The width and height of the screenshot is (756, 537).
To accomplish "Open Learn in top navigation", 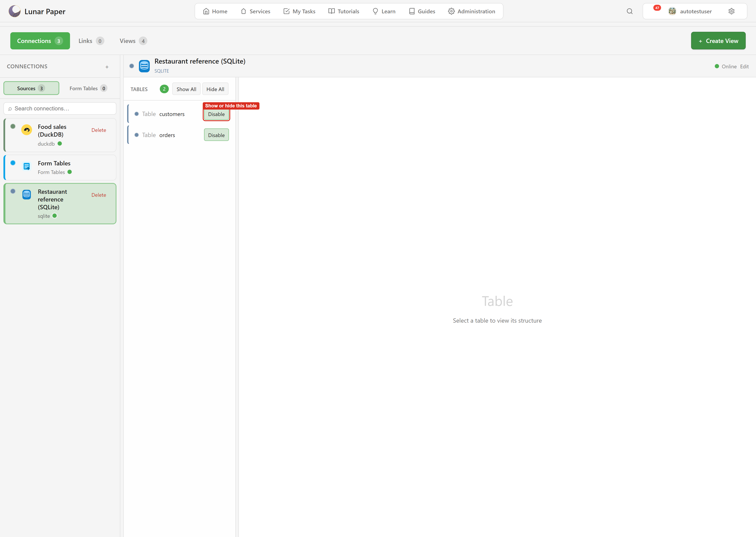I will pyautogui.click(x=384, y=11).
